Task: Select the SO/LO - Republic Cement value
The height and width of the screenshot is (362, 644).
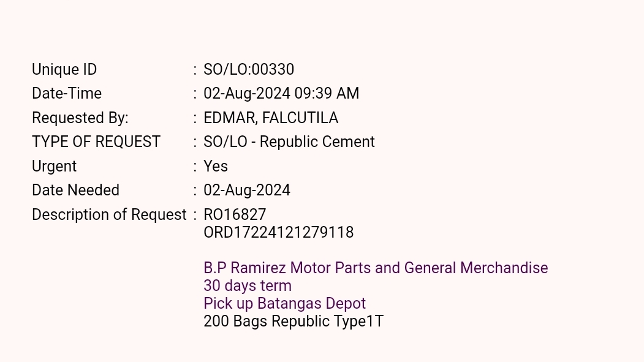Action: coord(289,142)
